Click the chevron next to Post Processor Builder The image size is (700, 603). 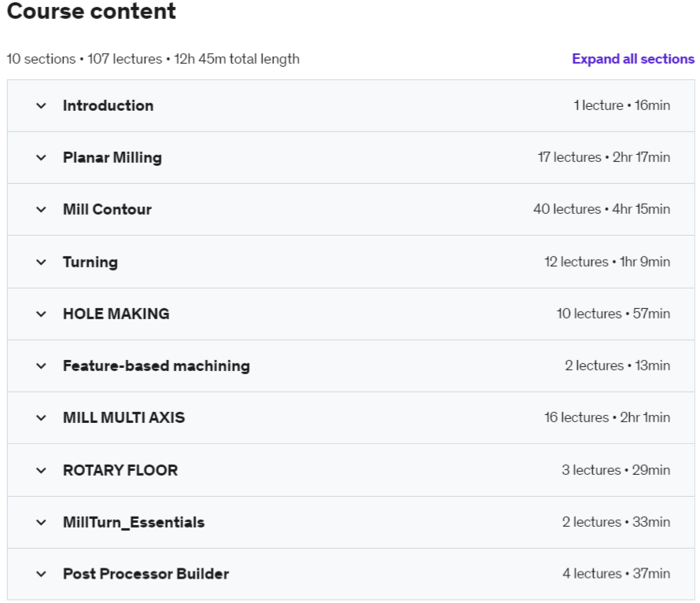pyautogui.click(x=41, y=575)
